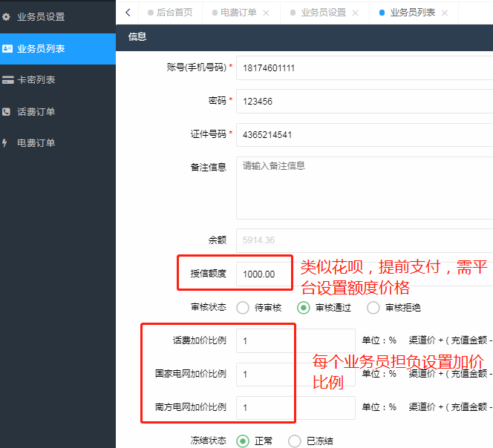Image resolution: width=493 pixels, height=448 pixels.
Task: Select the 已冻结 radio button
Action: [295, 441]
